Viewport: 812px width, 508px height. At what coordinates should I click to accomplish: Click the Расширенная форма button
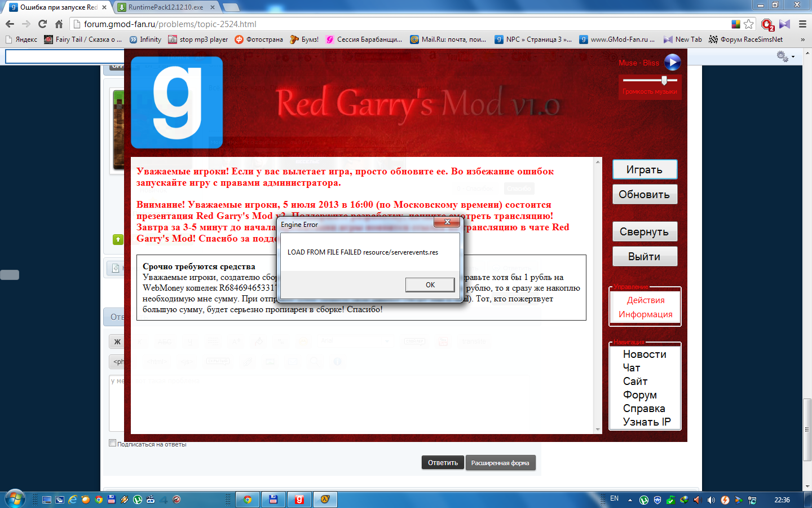500,463
